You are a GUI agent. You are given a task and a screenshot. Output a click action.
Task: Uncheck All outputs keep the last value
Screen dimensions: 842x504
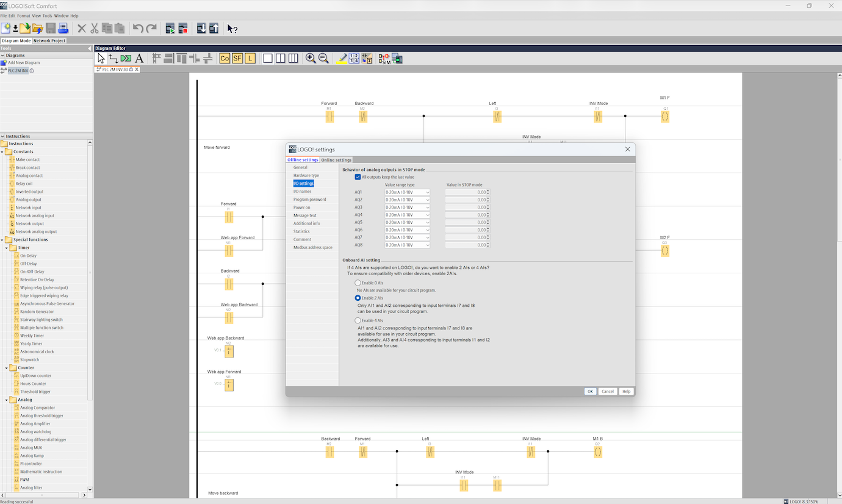[x=358, y=177]
